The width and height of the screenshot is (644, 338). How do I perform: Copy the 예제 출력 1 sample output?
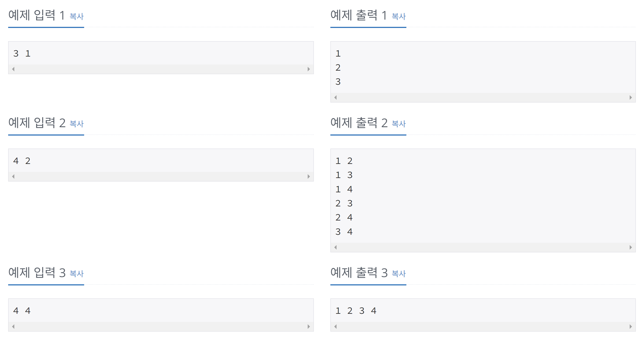(399, 17)
